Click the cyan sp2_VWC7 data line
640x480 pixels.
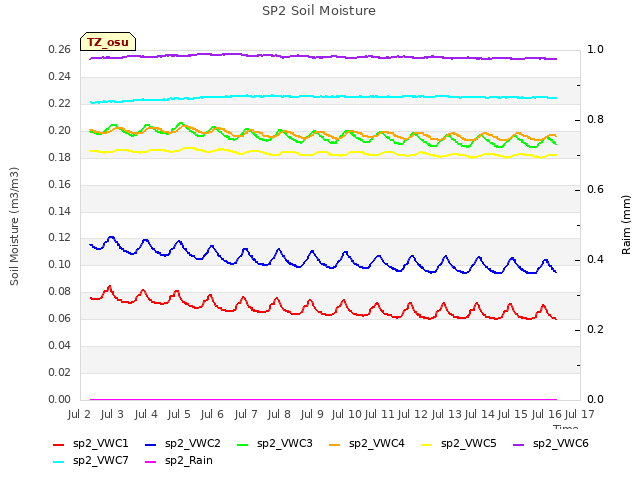[323, 96]
